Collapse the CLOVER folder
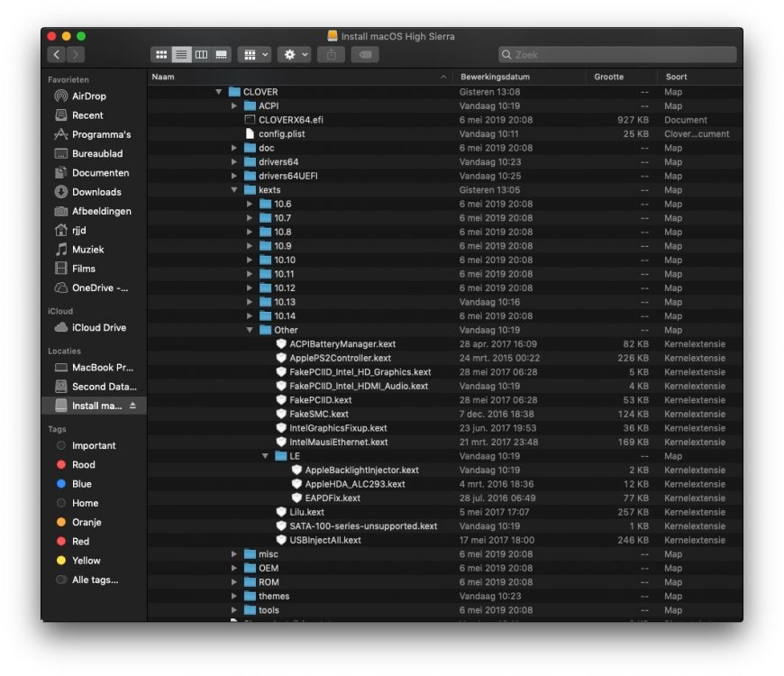 [219, 92]
